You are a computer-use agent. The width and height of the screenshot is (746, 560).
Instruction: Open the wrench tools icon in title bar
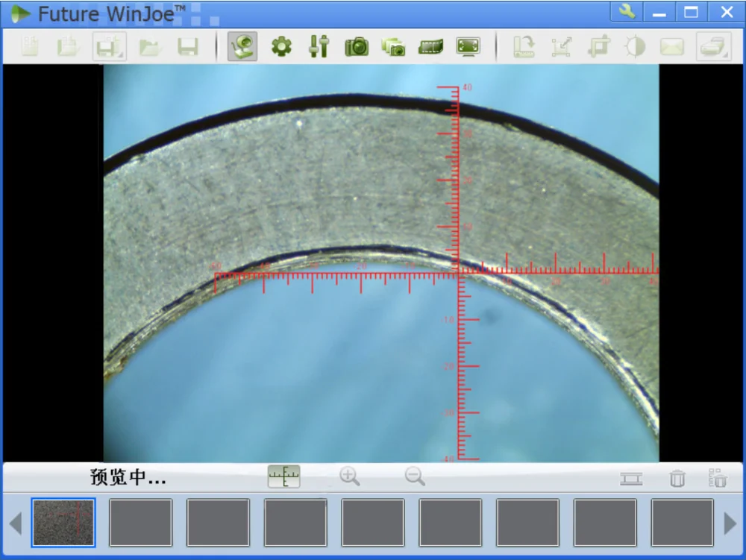tap(627, 11)
